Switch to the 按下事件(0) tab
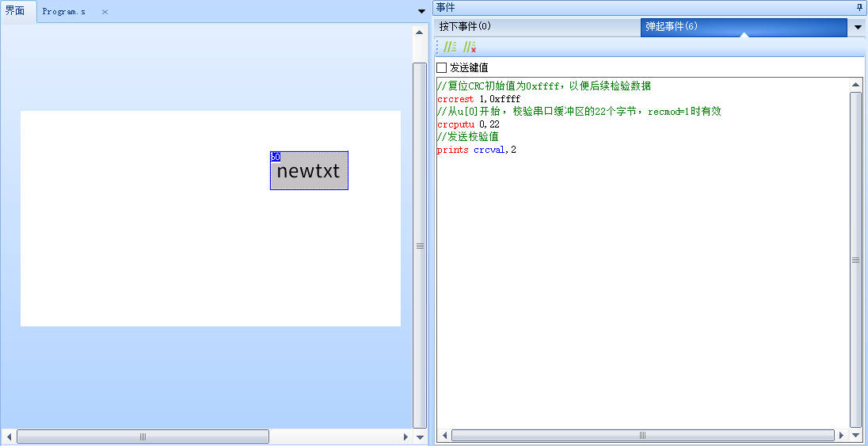 (466, 26)
